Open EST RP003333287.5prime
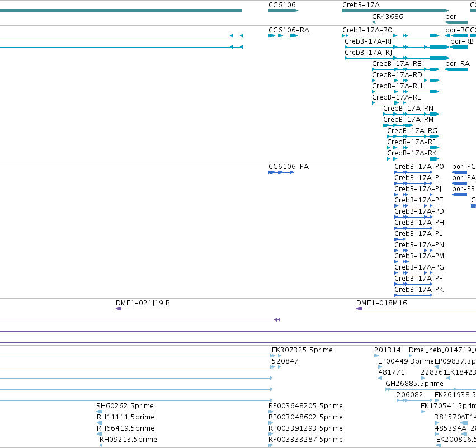The width and height of the screenshot is (476, 448). click(305, 440)
